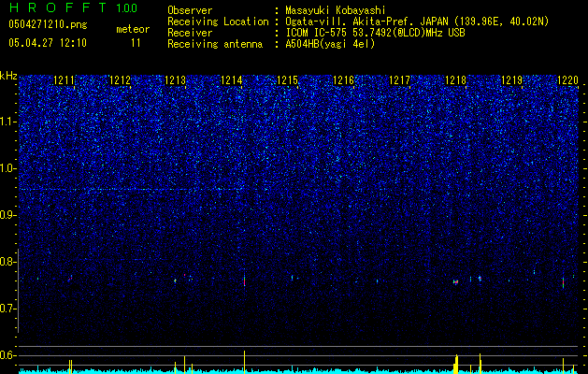This screenshot has height=374, width=588.
Task: Click the A504HB(yagi 4el) antenna text
Action: (330, 44)
